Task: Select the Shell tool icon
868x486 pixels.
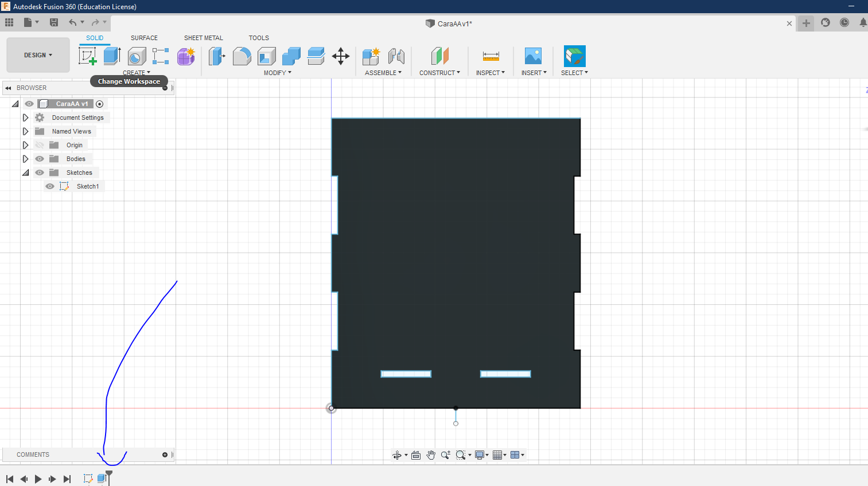Action: tap(267, 56)
